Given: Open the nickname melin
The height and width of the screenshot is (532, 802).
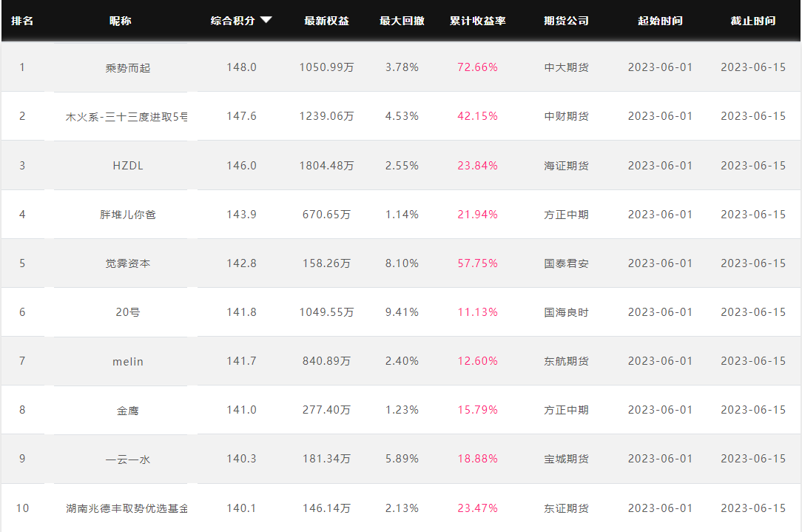Looking at the screenshot, I should [x=128, y=362].
